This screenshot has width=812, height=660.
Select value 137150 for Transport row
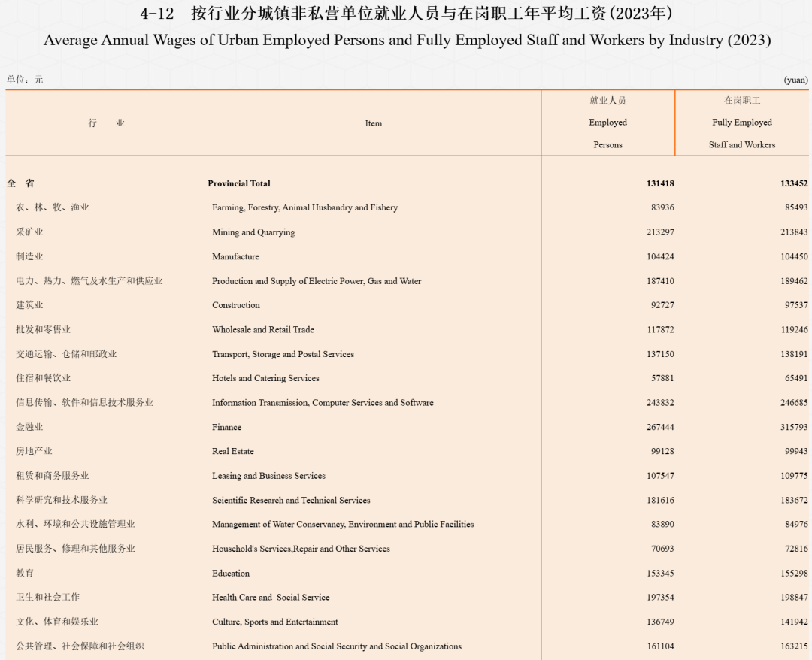pos(660,354)
